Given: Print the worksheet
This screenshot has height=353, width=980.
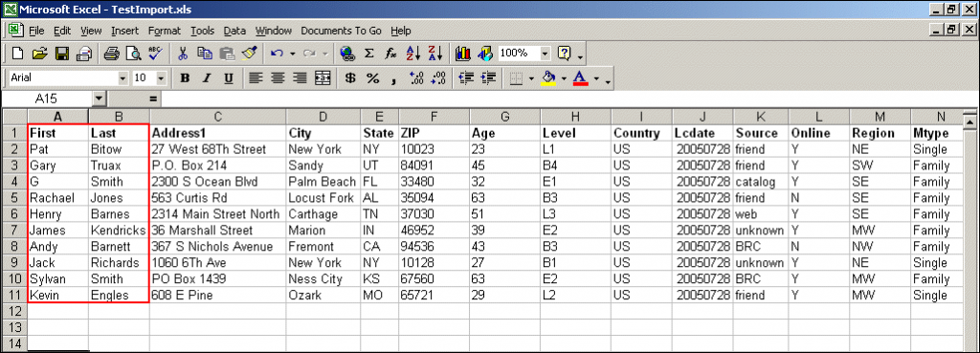Looking at the screenshot, I should pyautogui.click(x=111, y=54).
